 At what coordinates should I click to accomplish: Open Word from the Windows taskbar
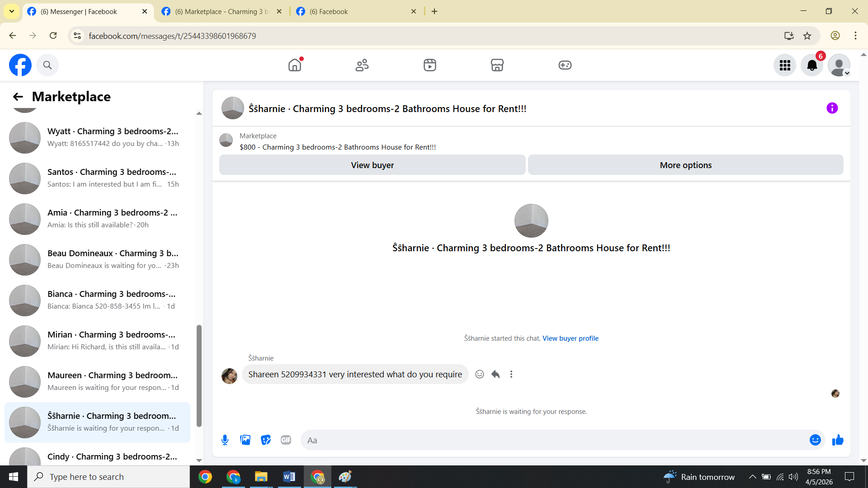click(289, 477)
